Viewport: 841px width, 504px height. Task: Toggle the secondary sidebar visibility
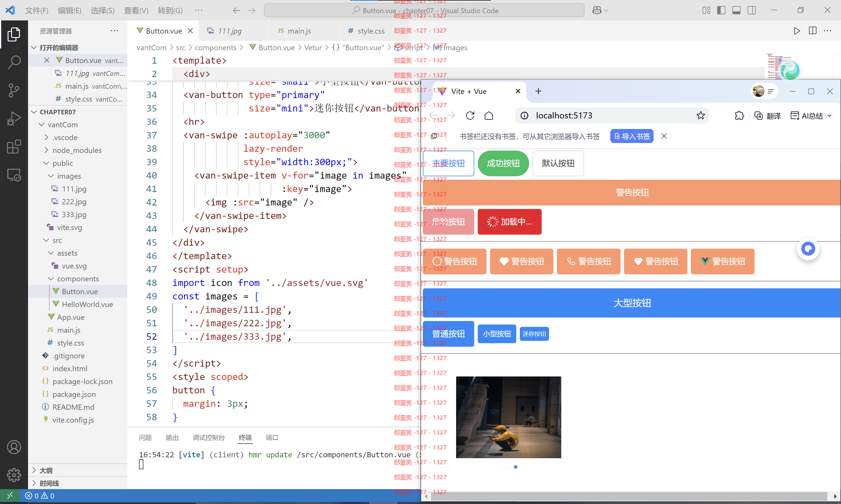click(x=752, y=11)
